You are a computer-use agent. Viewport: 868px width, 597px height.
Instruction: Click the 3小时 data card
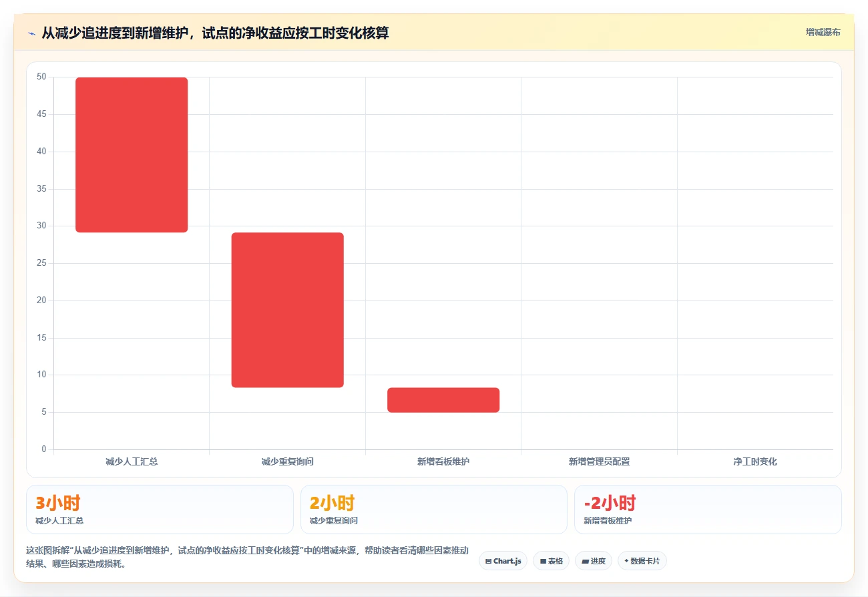(160, 510)
